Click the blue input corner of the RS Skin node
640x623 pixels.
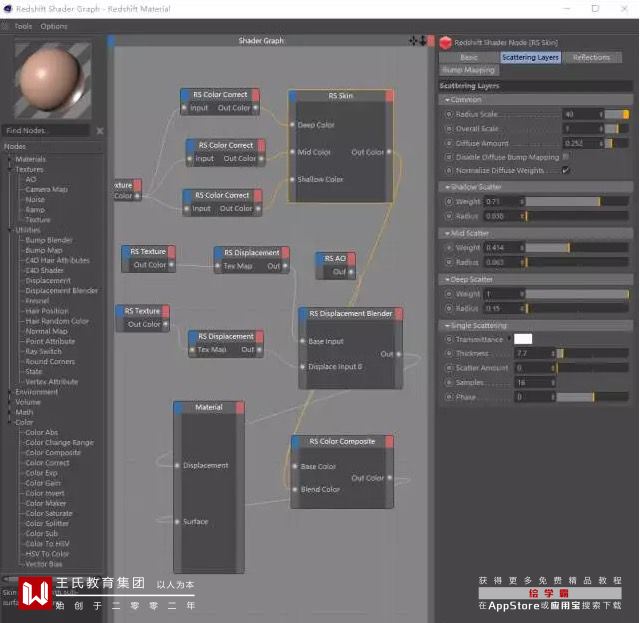(x=292, y=96)
